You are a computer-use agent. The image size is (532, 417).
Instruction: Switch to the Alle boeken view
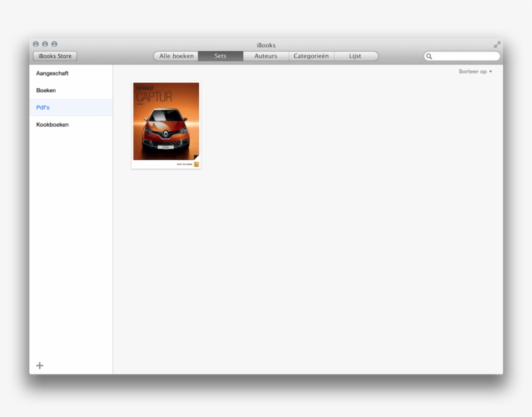point(176,56)
